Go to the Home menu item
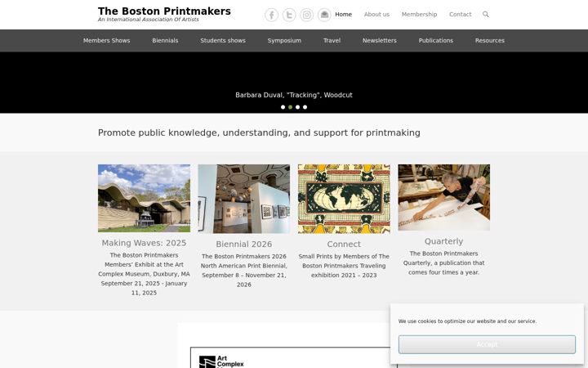Viewport: 588px width, 368px height. point(344,14)
